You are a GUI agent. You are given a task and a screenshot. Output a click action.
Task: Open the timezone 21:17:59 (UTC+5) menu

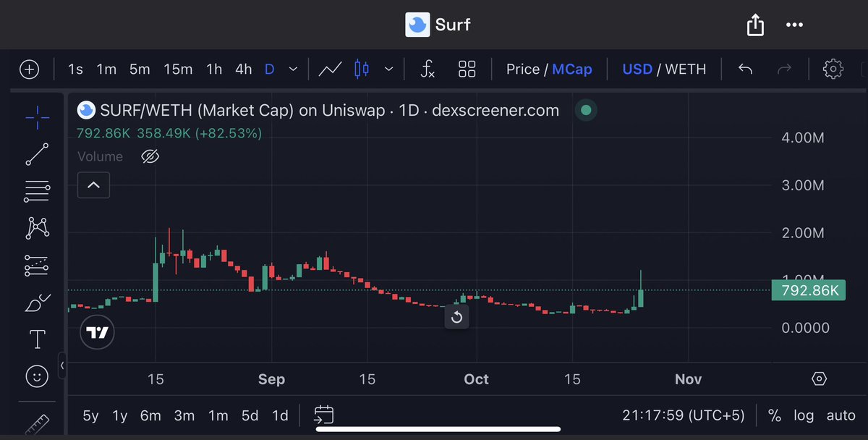[683, 416]
